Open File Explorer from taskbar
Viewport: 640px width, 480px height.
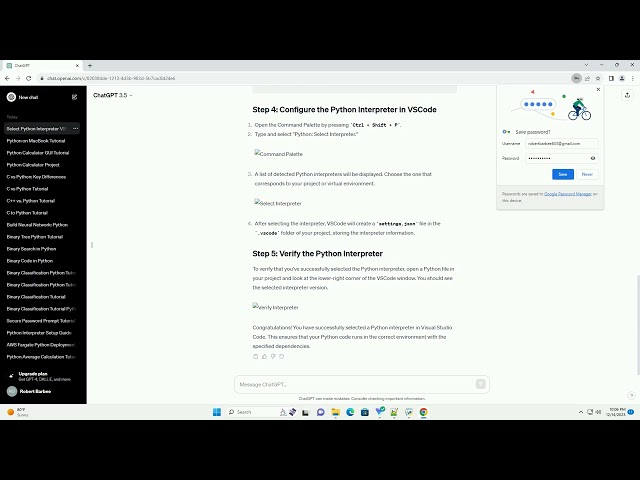tap(336, 412)
